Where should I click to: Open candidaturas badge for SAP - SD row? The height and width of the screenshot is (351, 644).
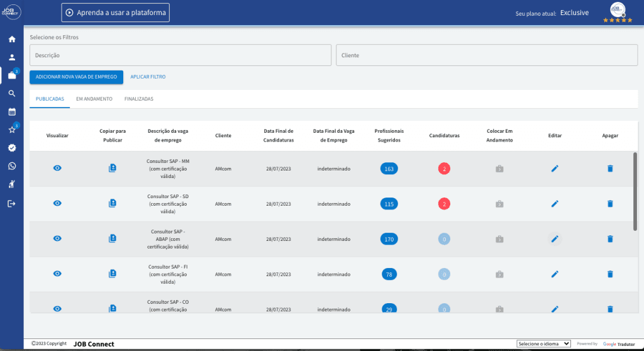pyautogui.click(x=444, y=204)
